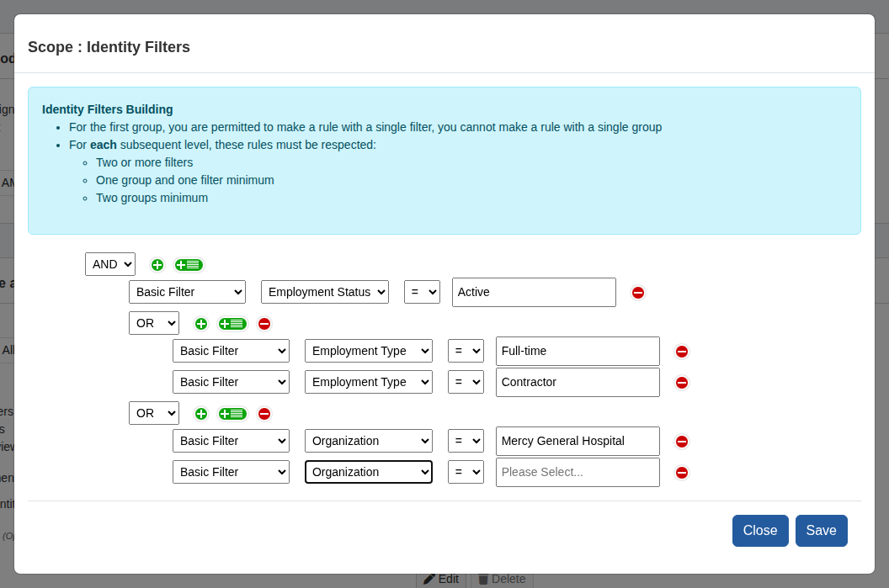Open the Basic Filter dropdown in Employment Status row
Viewport: 889px width, 588px height.
tap(187, 292)
